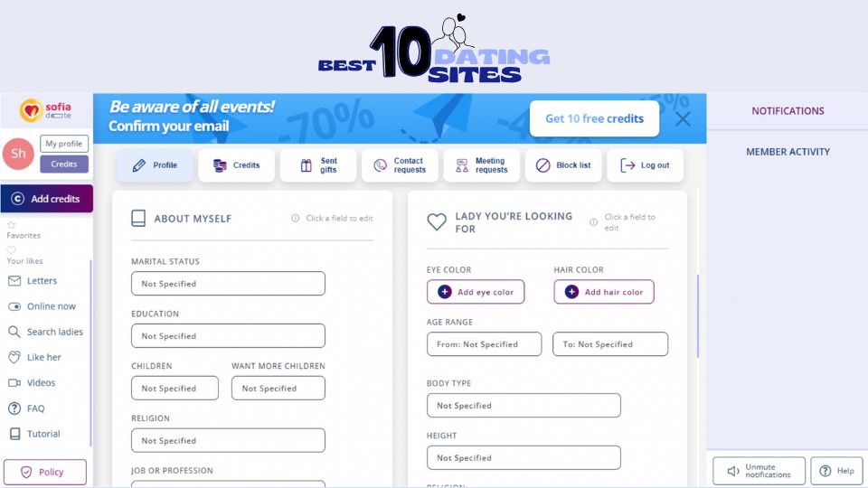
Task: Open the Marital Status dropdown
Action: (228, 284)
